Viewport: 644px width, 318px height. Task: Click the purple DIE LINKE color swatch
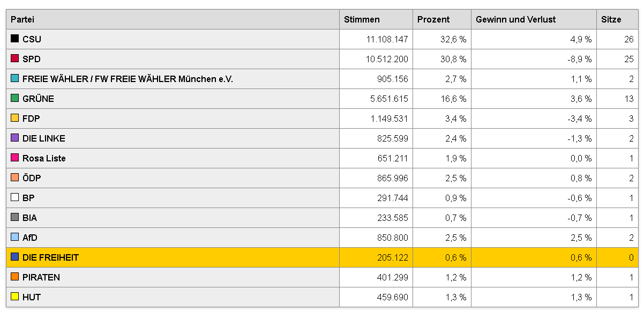click(15, 138)
